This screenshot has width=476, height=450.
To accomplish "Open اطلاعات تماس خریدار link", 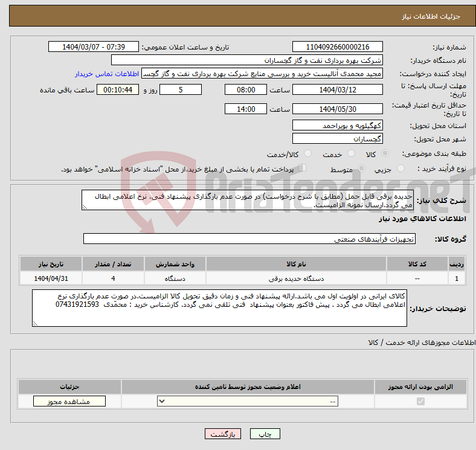I will (107, 74).
